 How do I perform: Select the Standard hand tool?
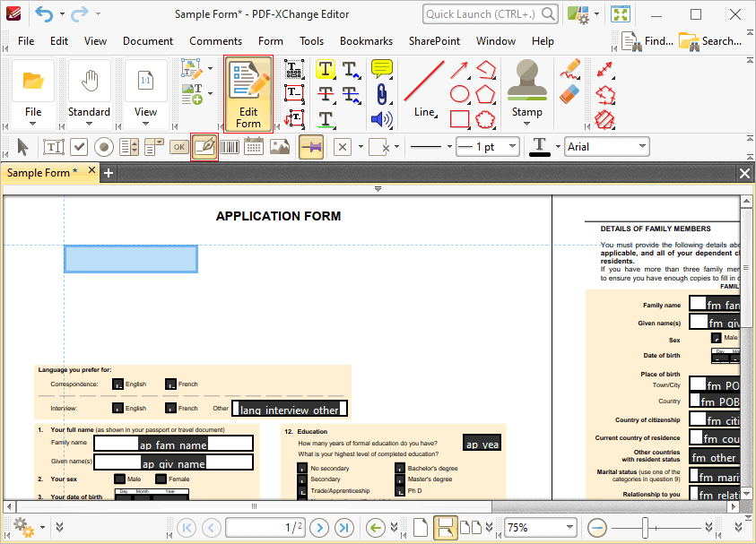point(89,93)
